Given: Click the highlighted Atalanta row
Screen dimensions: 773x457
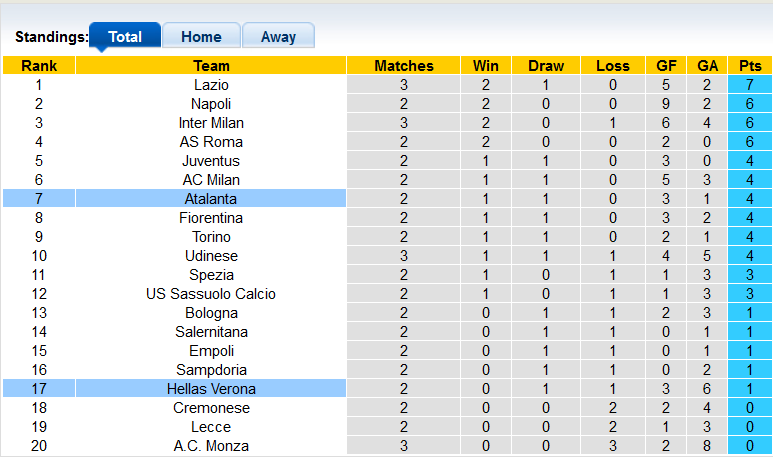Looking at the screenshot, I should pyautogui.click(x=211, y=199).
